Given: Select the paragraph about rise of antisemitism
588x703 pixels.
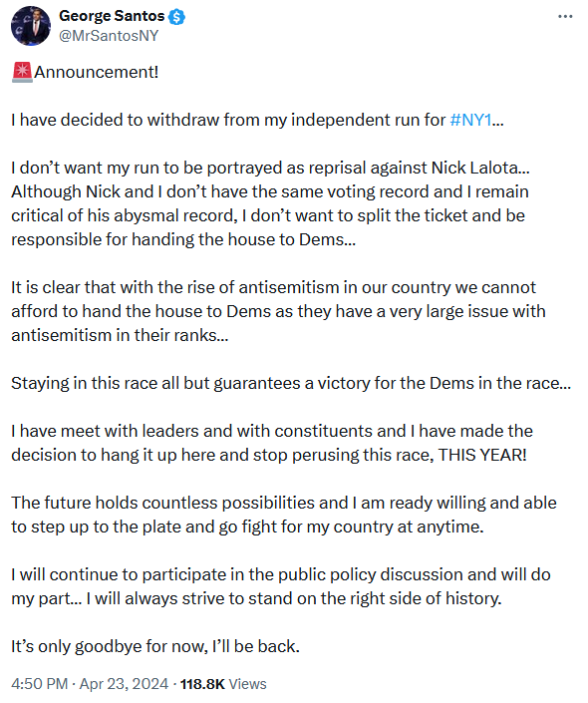Looking at the screenshot, I should click(278, 311).
